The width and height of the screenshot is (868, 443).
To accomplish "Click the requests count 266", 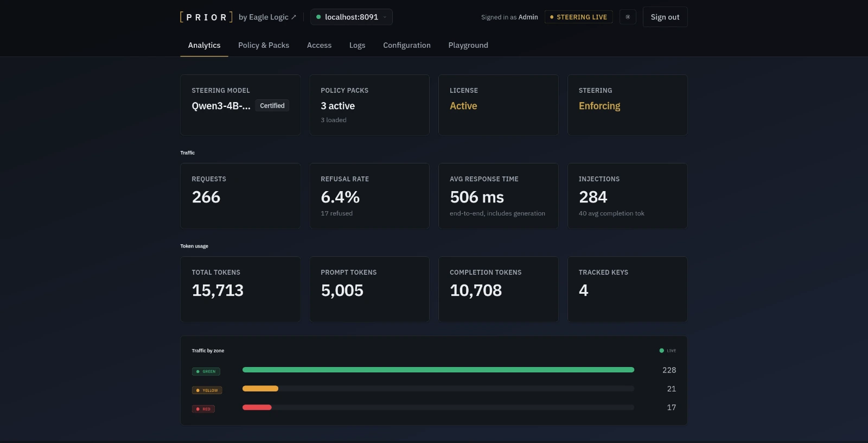I will coord(206,197).
